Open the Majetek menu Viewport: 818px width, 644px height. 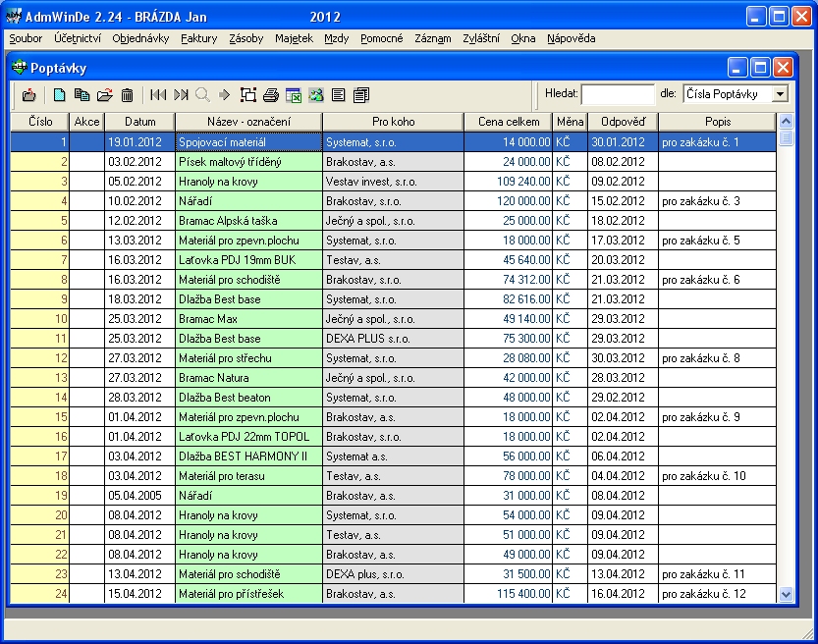[x=295, y=38]
